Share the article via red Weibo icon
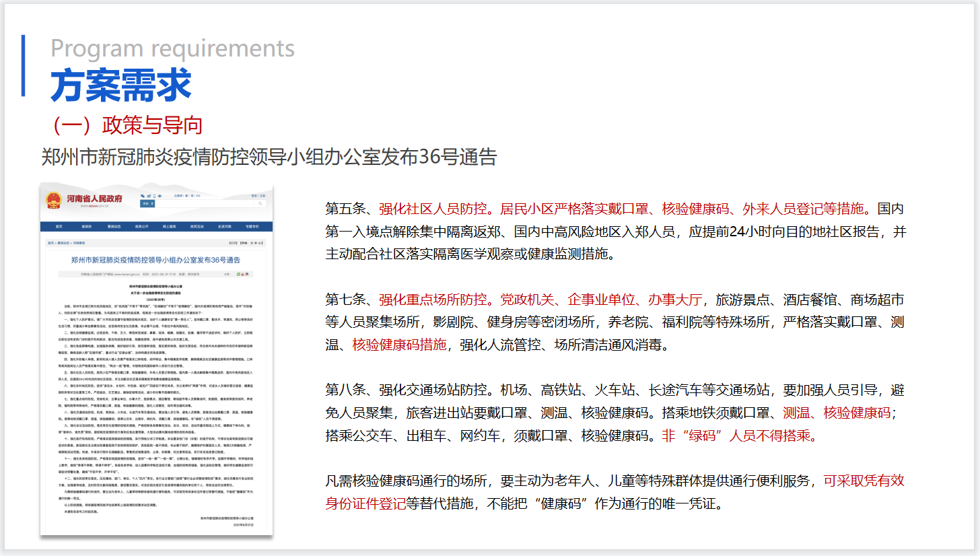This screenshot has height=556, width=980. coord(242,274)
